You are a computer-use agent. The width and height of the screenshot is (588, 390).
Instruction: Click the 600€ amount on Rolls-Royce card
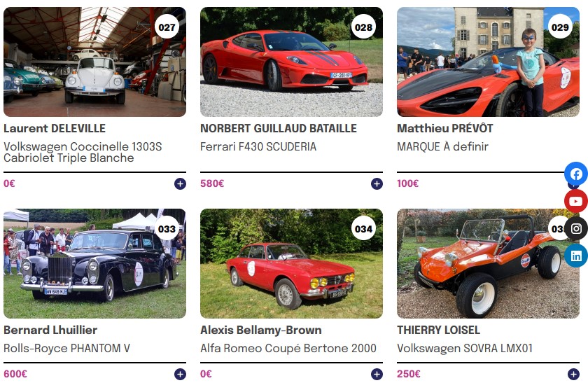(15, 374)
